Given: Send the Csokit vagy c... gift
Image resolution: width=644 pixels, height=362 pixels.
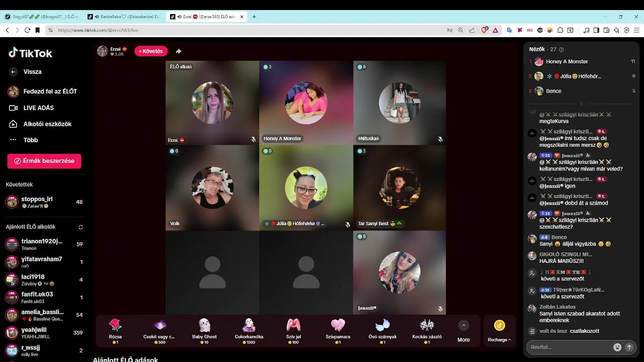Looking at the screenshot, I should 159,331.
